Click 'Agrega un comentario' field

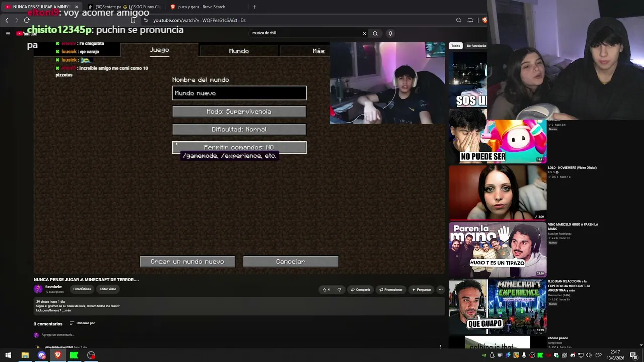[x=58, y=335]
